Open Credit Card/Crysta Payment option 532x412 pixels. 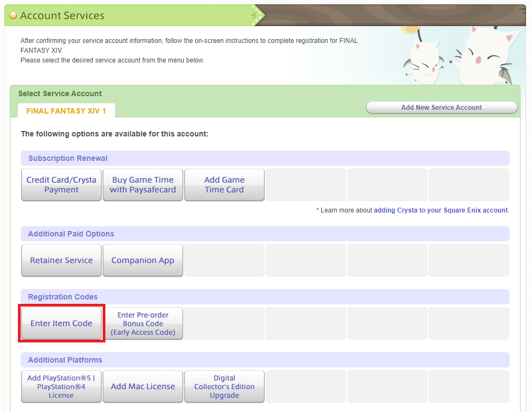[x=61, y=185]
